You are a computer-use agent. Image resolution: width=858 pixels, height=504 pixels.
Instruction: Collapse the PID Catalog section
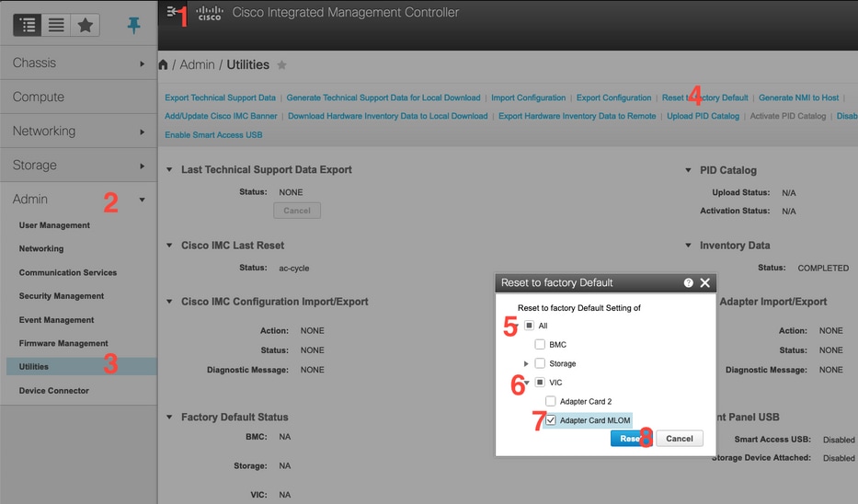click(x=688, y=170)
